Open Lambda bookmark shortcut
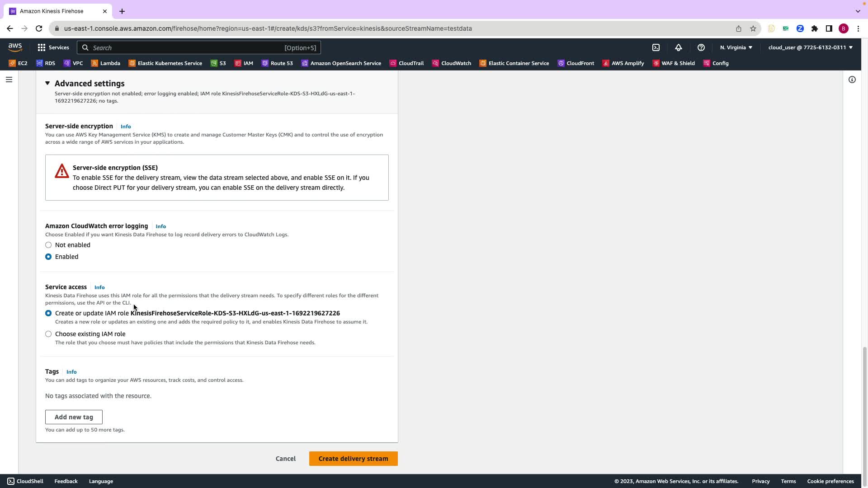The image size is (868, 488). 105,63
